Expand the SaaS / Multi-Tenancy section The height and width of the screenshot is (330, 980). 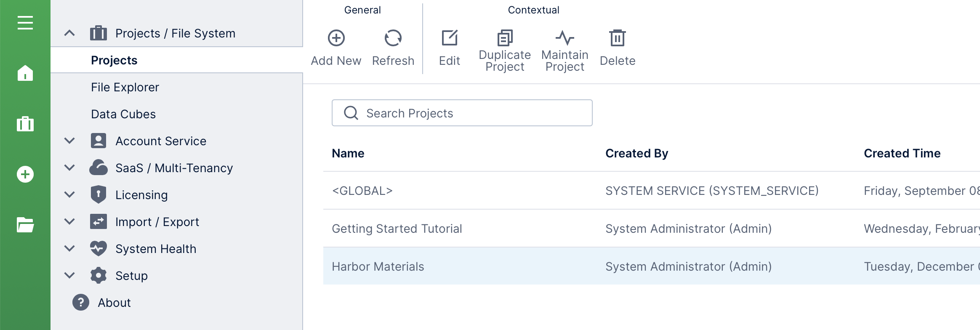(69, 168)
